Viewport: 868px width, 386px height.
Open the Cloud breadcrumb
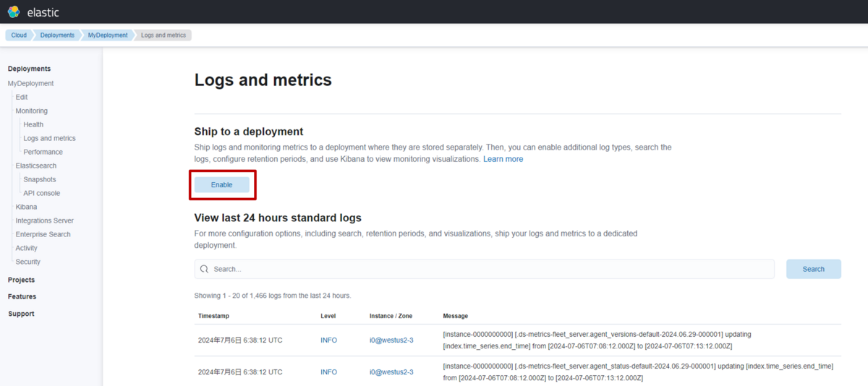click(19, 35)
